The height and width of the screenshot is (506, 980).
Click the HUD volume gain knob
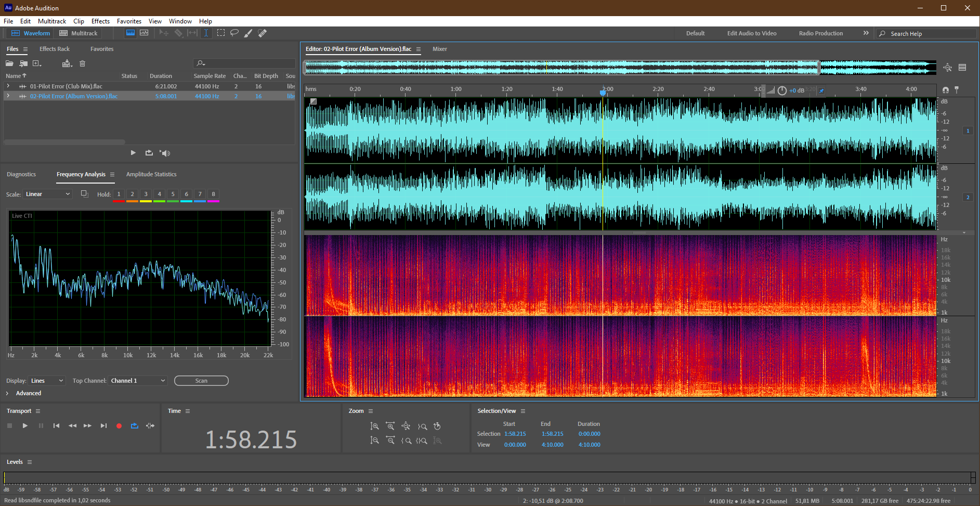click(x=782, y=90)
